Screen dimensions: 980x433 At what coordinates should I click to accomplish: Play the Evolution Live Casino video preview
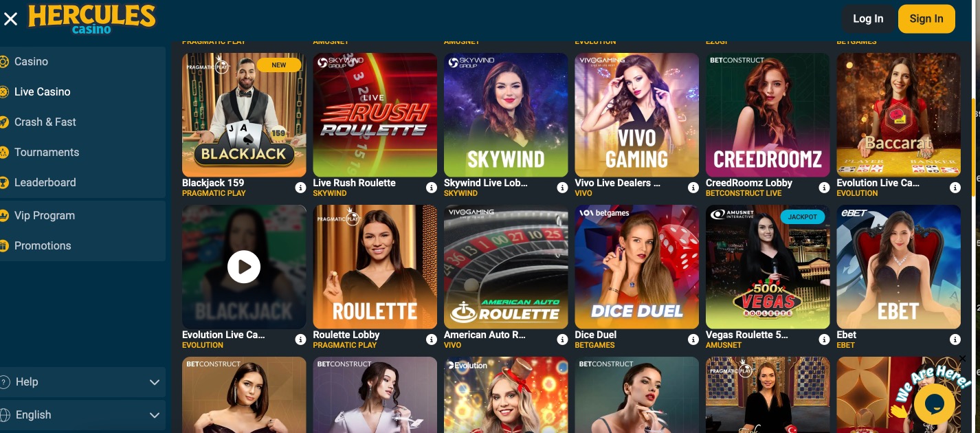click(244, 267)
